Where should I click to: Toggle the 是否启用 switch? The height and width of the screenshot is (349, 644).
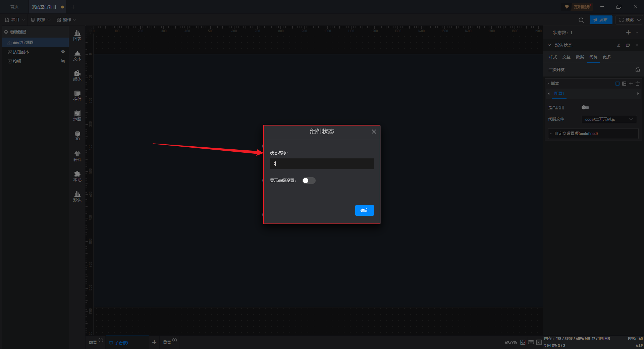point(585,107)
